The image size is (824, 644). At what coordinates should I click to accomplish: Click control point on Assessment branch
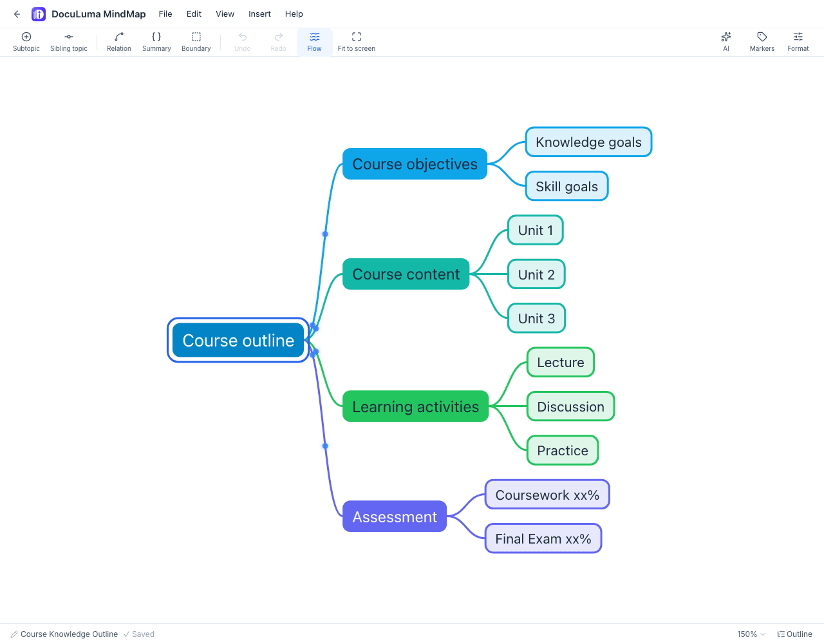click(325, 446)
